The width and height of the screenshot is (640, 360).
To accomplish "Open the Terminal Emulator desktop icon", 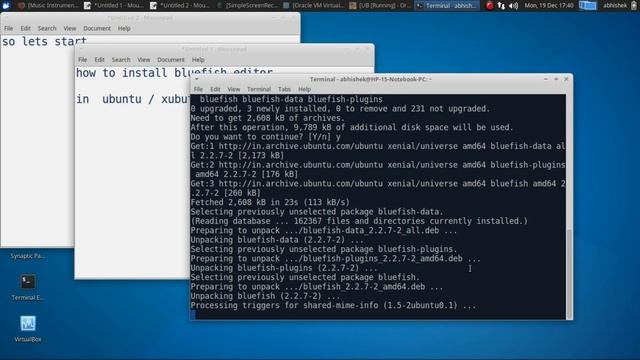I will tap(28, 287).
